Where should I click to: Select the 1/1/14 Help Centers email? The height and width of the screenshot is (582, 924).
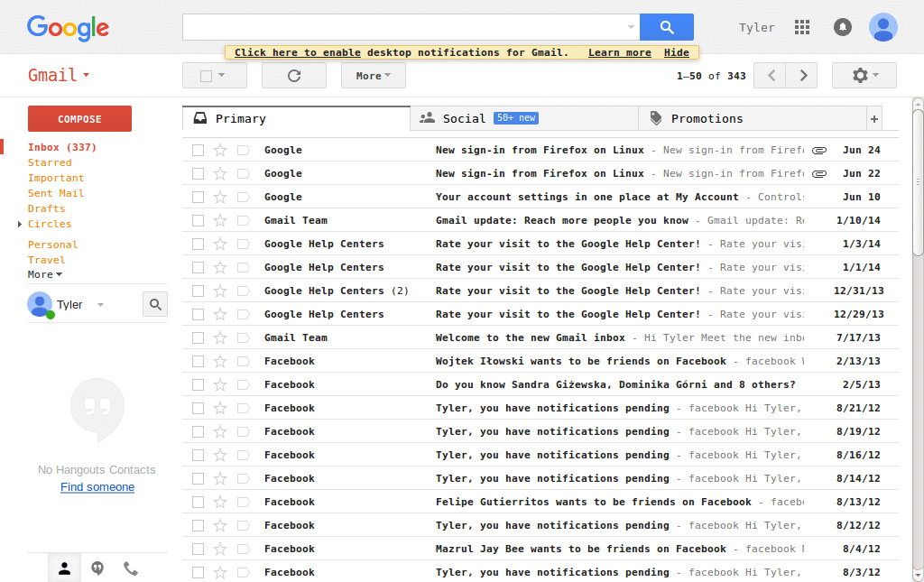pos(198,267)
